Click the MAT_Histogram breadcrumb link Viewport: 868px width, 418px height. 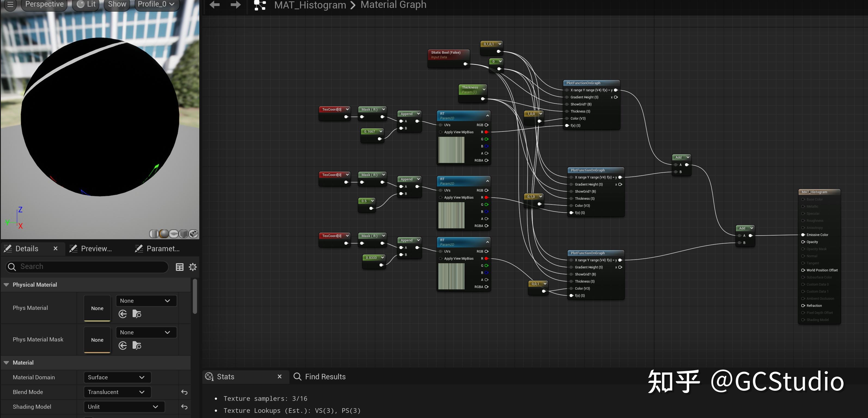310,5
